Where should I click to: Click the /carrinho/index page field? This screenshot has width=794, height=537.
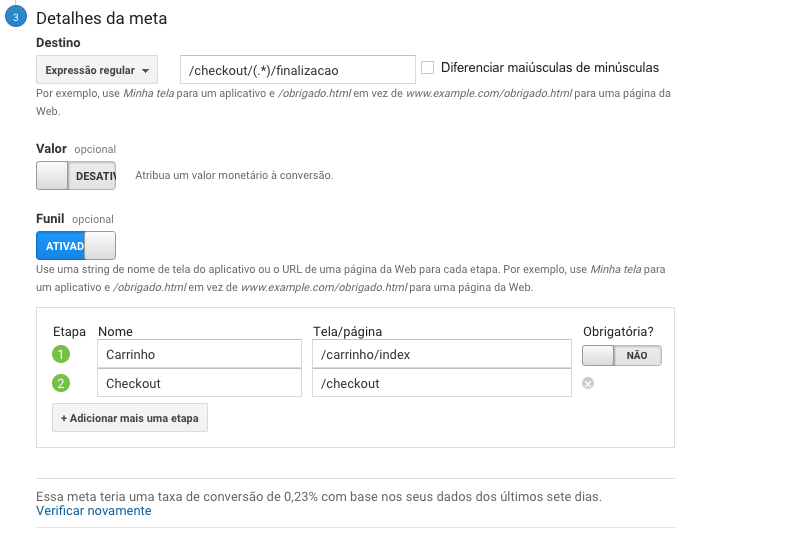pyautogui.click(x=442, y=354)
